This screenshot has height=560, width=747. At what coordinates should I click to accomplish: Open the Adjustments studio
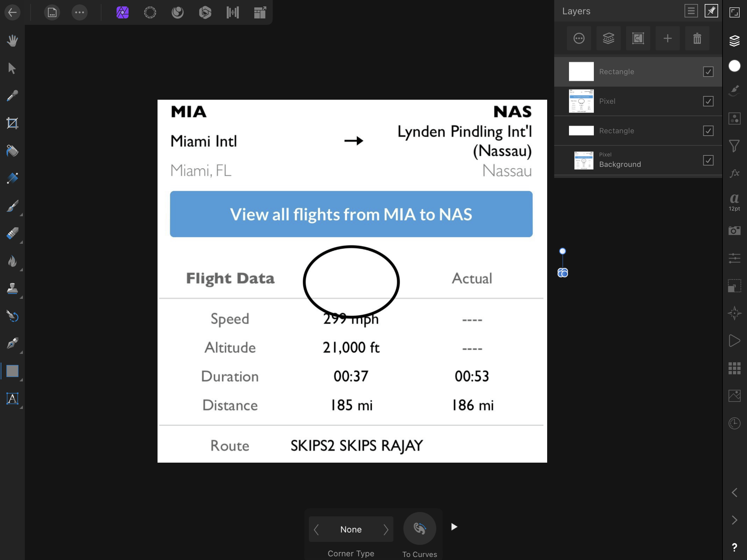[735, 119]
